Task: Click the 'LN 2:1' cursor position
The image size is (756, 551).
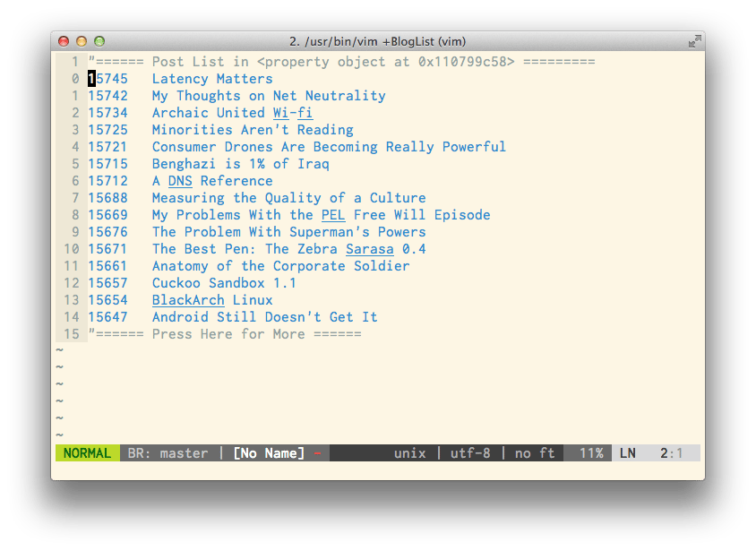Action: pos(651,453)
